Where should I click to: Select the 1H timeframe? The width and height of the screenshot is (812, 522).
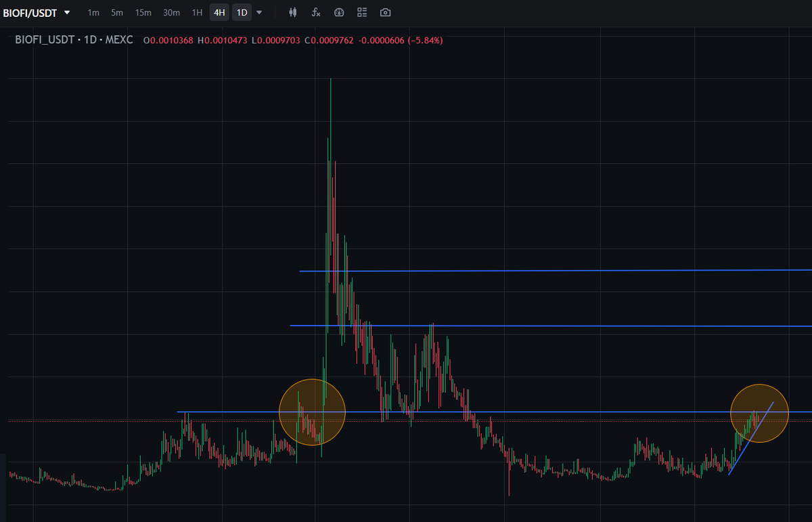coord(197,12)
